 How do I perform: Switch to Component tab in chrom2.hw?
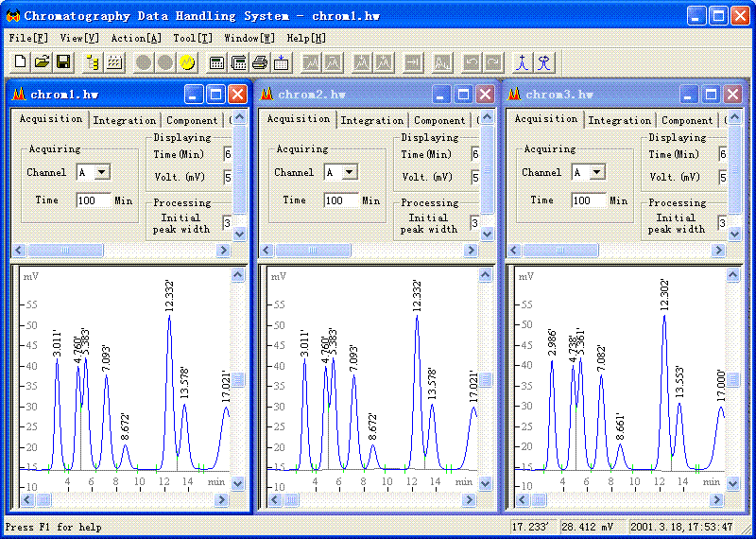[439, 121]
